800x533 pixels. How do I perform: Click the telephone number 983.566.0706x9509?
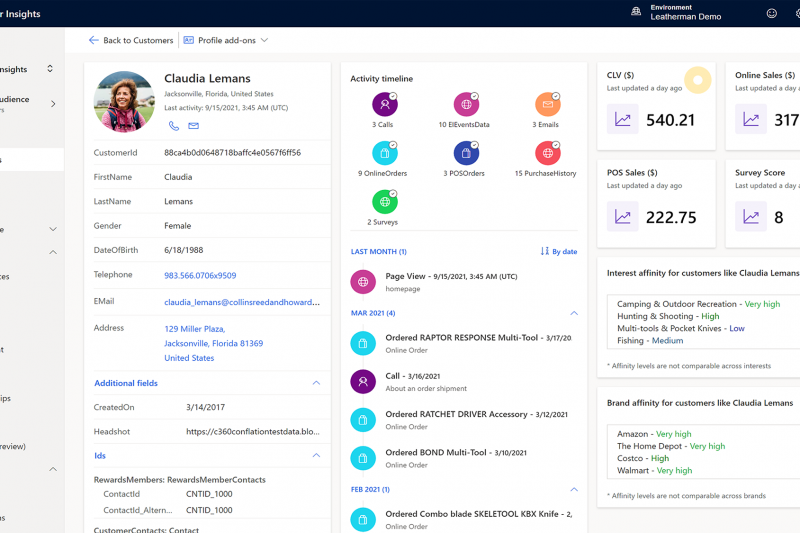[200, 275]
